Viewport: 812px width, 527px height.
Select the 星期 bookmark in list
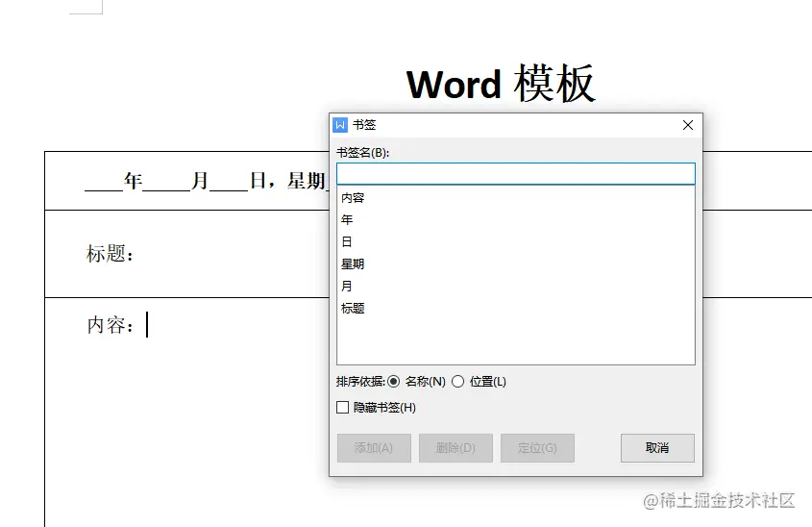point(353,264)
